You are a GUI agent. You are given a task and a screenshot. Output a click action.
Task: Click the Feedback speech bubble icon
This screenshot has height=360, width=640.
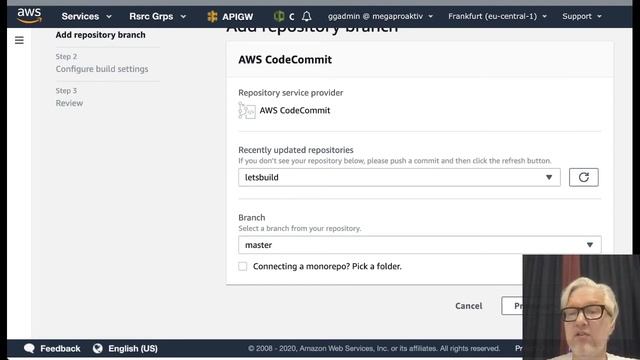[x=29, y=348]
